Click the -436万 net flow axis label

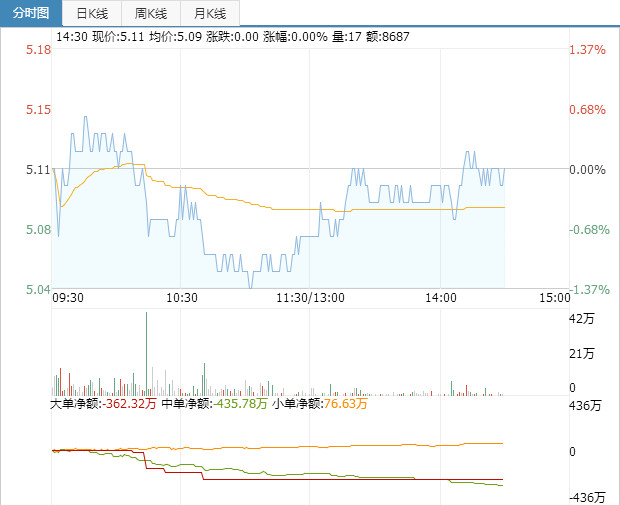click(x=587, y=497)
